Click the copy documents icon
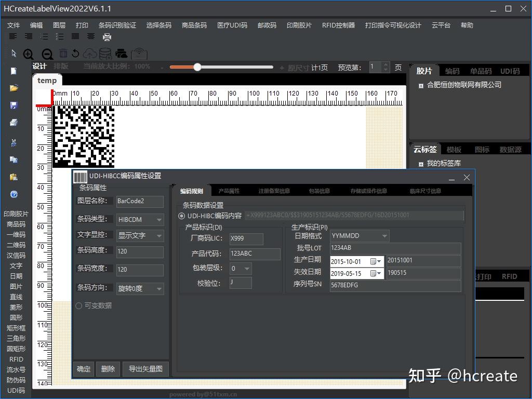This screenshot has height=399, width=532. [14, 159]
